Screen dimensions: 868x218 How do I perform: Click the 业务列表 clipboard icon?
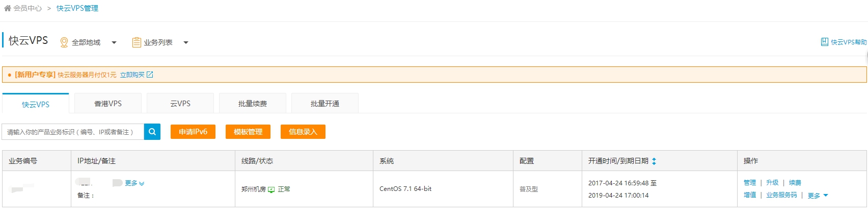coord(137,42)
